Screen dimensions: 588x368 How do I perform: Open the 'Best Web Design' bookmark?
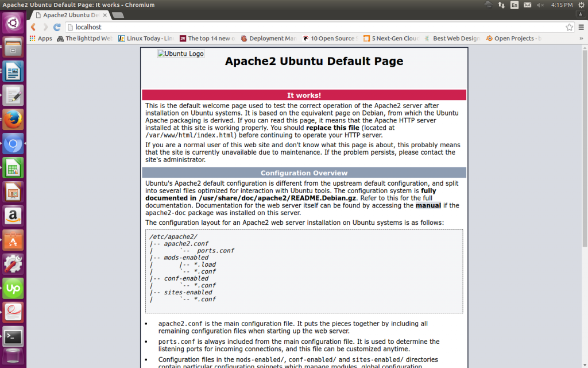coord(452,39)
